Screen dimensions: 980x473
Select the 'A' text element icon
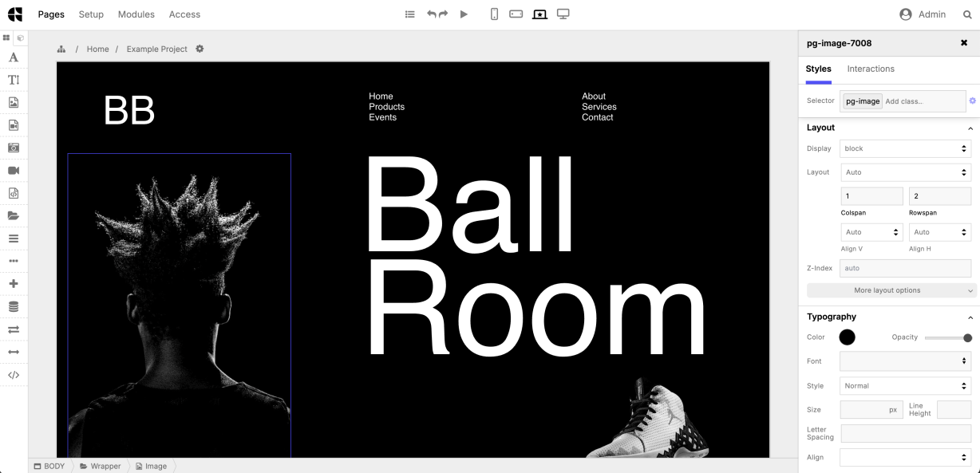click(x=14, y=57)
